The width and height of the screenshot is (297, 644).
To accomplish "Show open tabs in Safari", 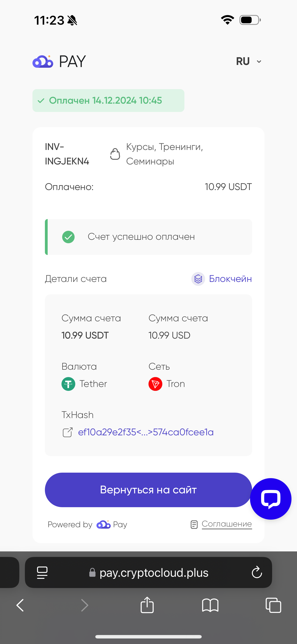I will [x=273, y=605].
